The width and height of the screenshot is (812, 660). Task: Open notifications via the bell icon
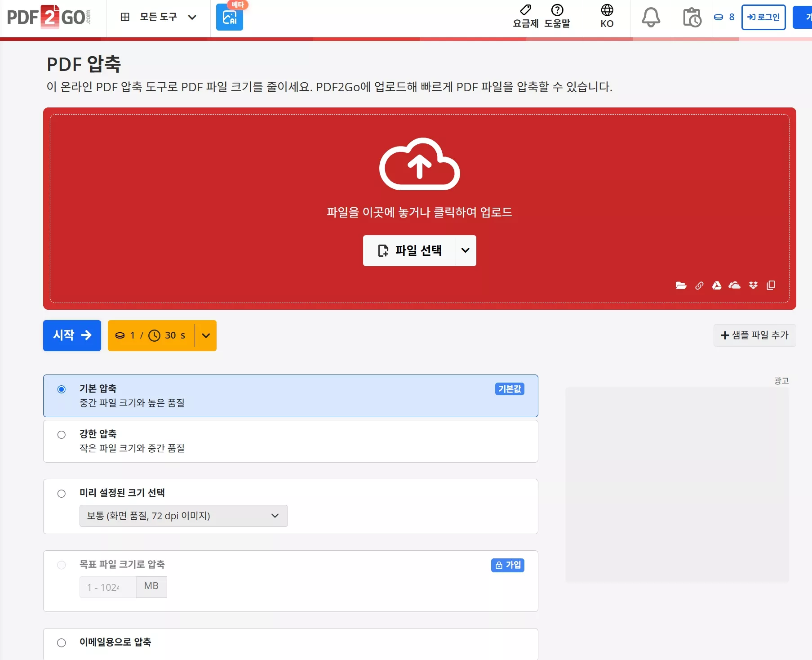point(651,18)
